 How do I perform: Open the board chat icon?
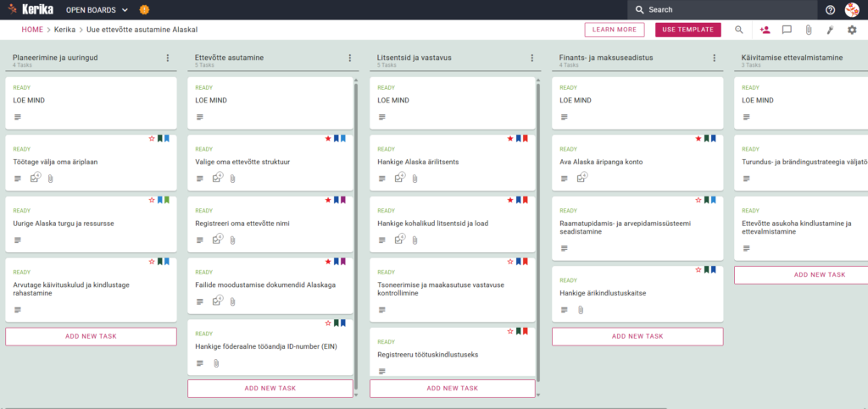tap(787, 30)
